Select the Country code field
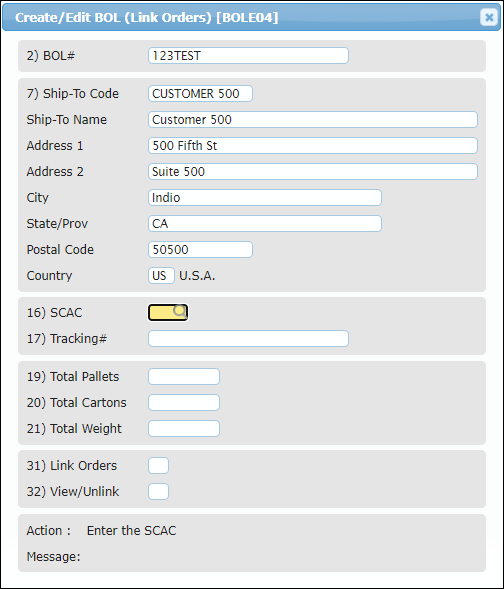The image size is (504, 589). (161, 275)
